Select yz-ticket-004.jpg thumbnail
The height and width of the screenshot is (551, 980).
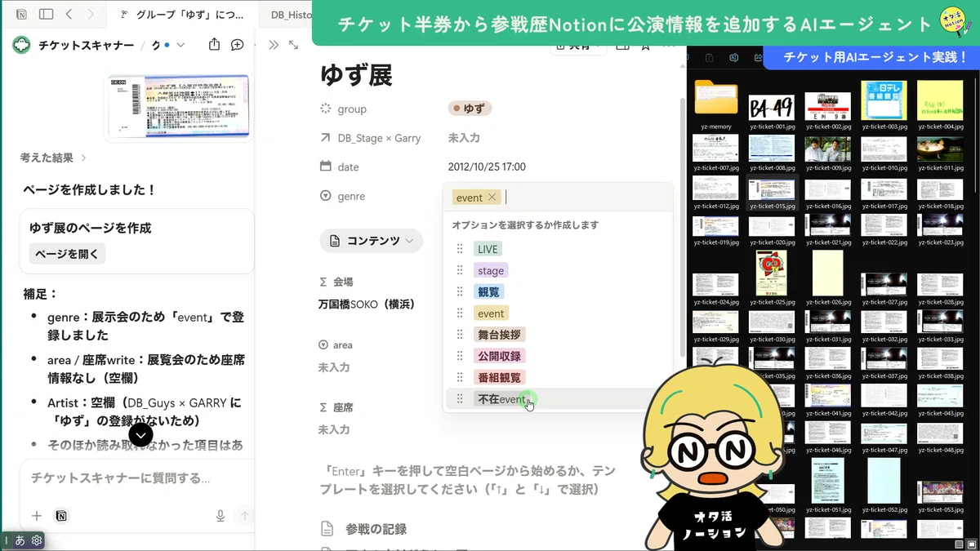point(940,100)
